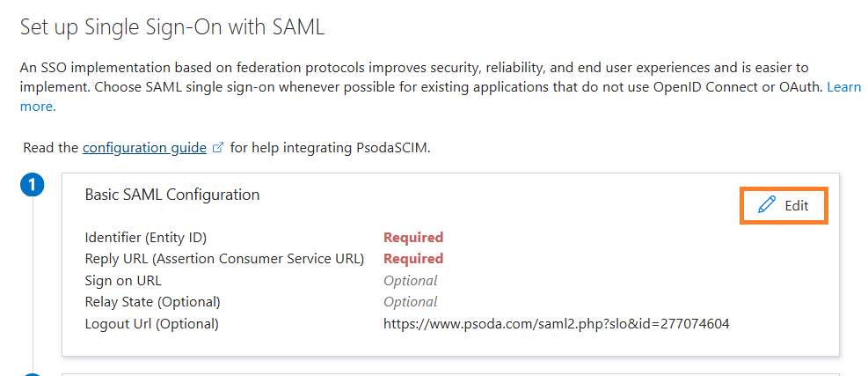Image resolution: width=868 pixels, height=376 pixels.
Task: Click the Optional value for Relay State
Action: click(410, 302)
